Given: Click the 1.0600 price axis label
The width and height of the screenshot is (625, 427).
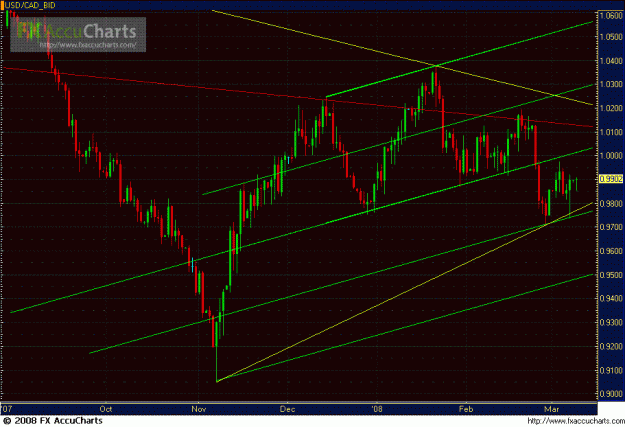Looking at the screenshot, I should (x=611, y=16).
